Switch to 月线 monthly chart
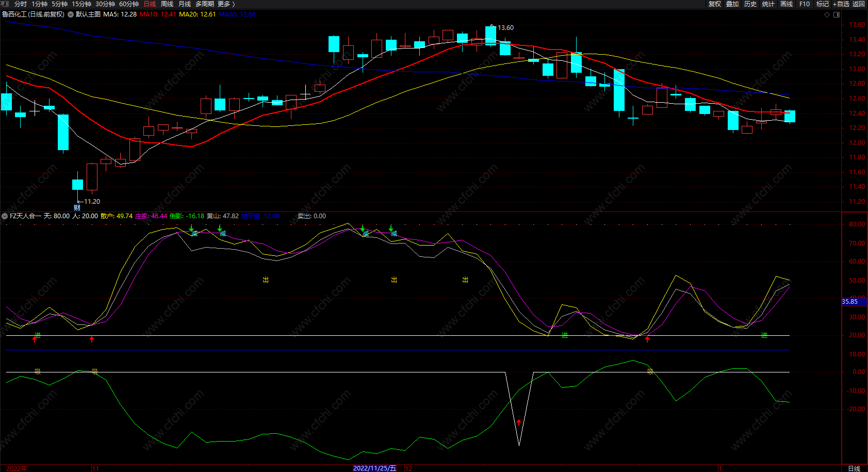This screenshot has height=472, width=868. (185, 4)
